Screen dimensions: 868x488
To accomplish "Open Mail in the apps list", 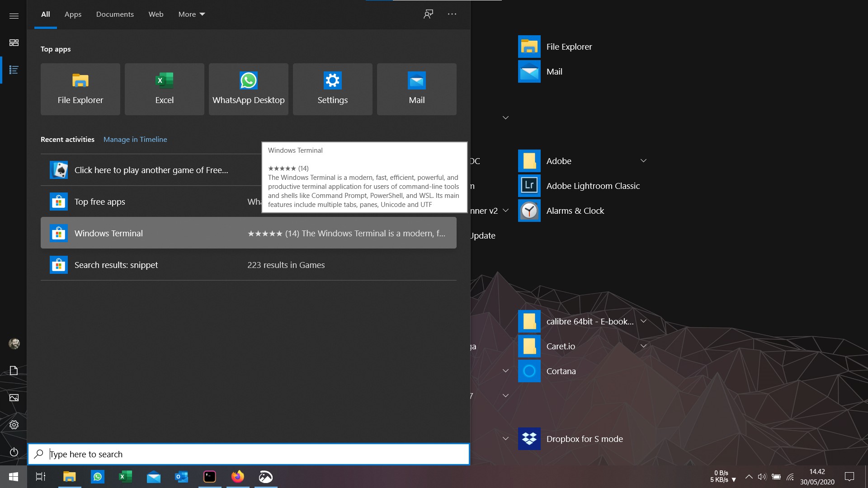I will [540, 71].
